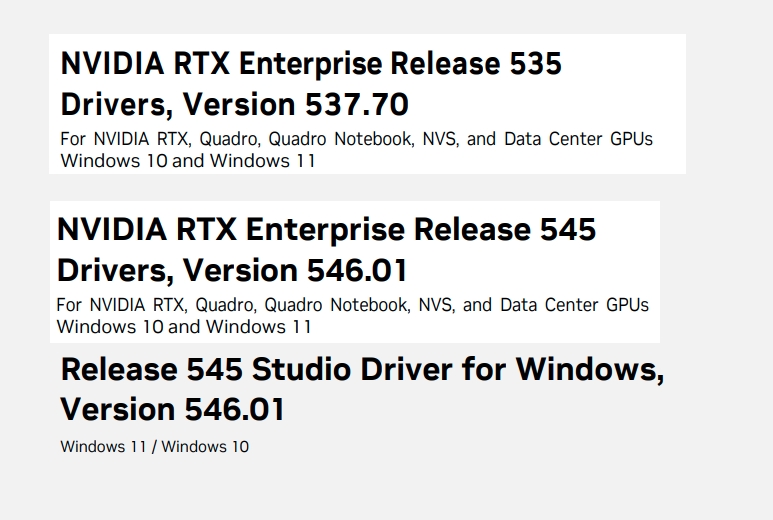Click the word 'Enterprise' in the Release 545 heading
This screenshot has height=520, width=773.
click(325, 231)
